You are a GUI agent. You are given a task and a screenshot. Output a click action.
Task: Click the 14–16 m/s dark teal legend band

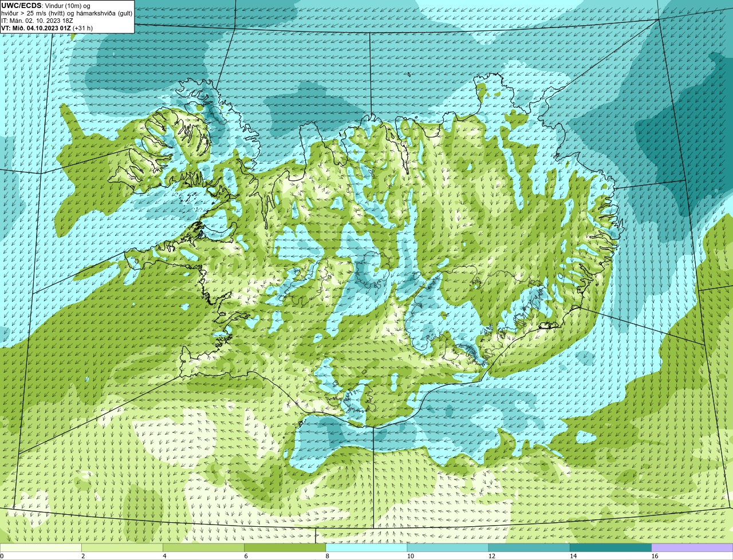(610, 547)
